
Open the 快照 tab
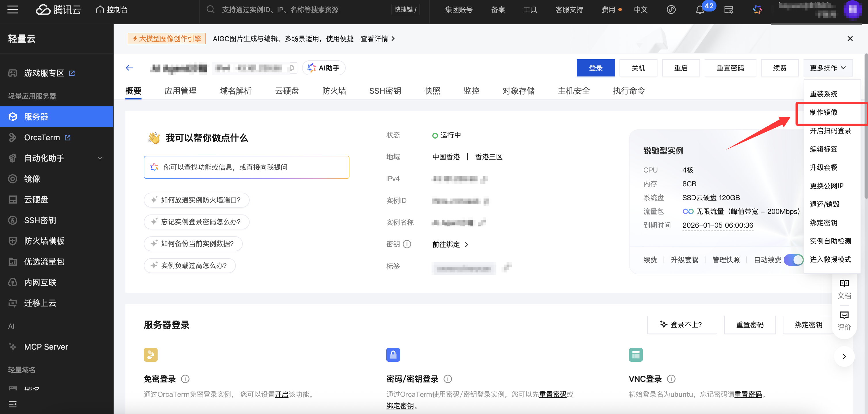click(432, 91)
